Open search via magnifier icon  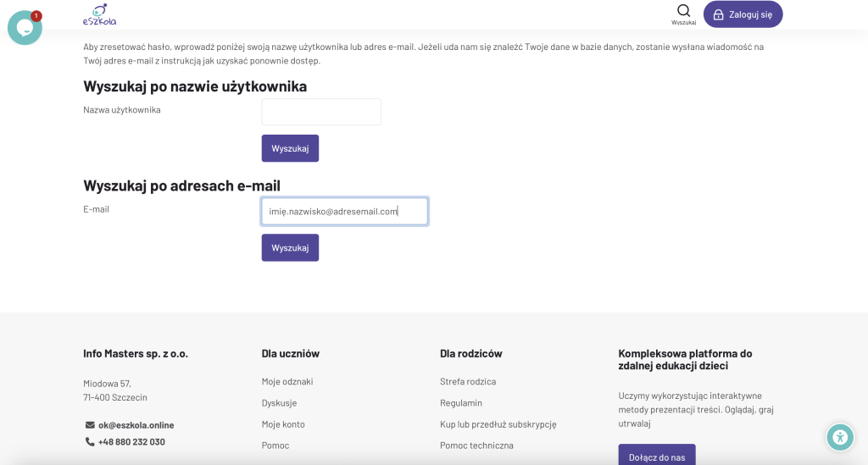[684, 11]
